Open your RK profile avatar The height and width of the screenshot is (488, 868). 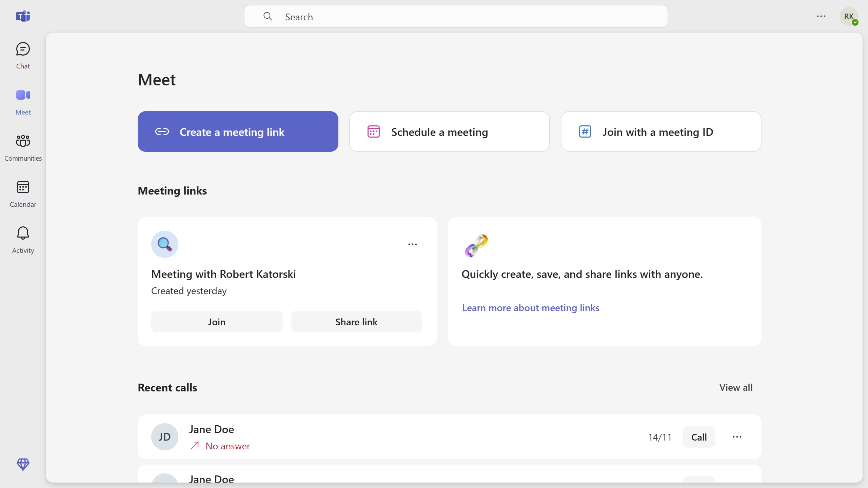click(x=849, y=16)
